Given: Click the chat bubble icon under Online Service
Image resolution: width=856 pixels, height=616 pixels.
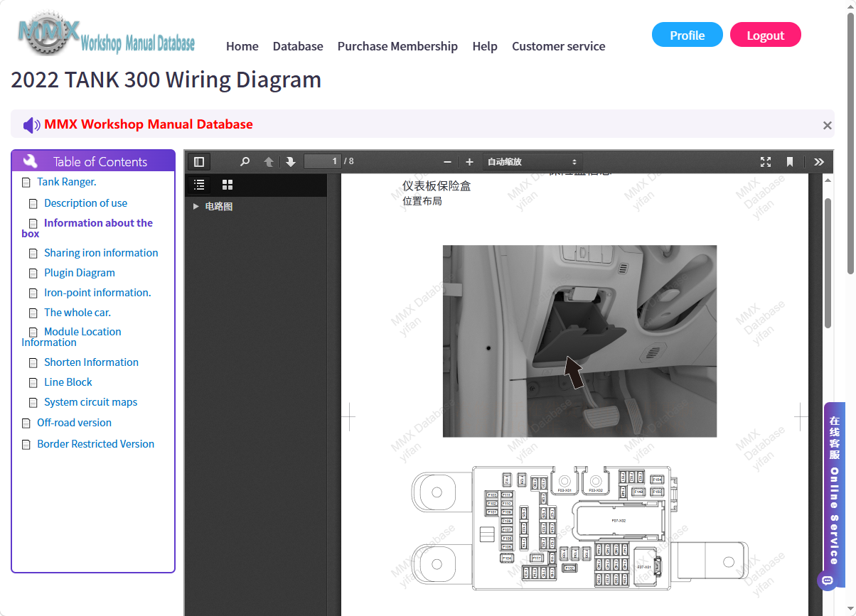Looking at the screenshot, I should (x=827, y=580).
